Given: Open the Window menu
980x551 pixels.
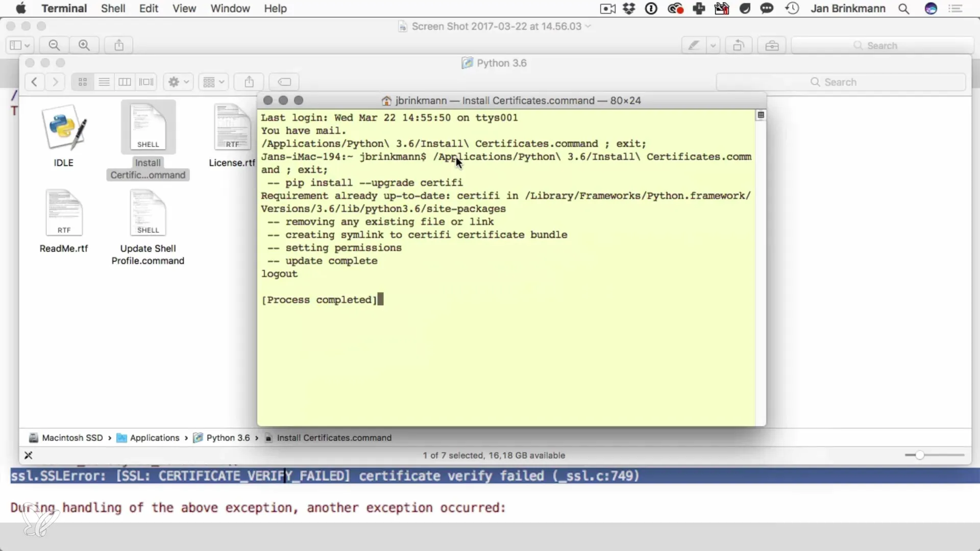Looking at the screenshot, I should click(x=230, y=8).
